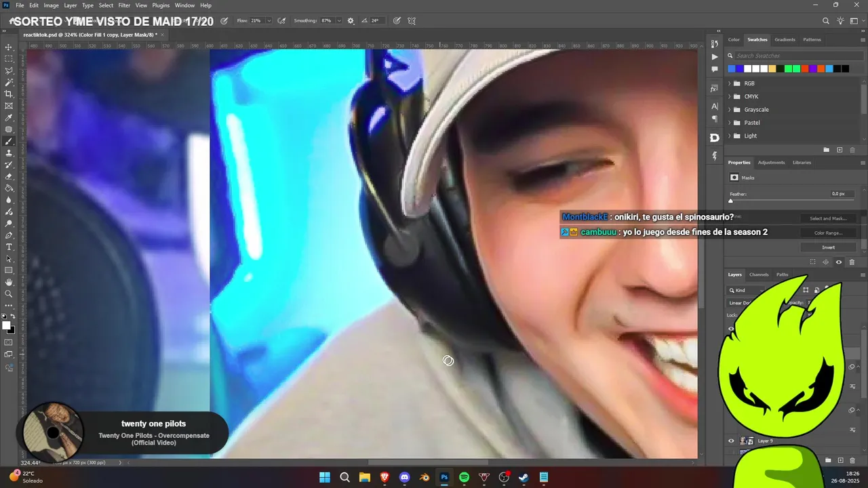Open the History panel icon
The image size is (868, 488).
pos(714,44)
